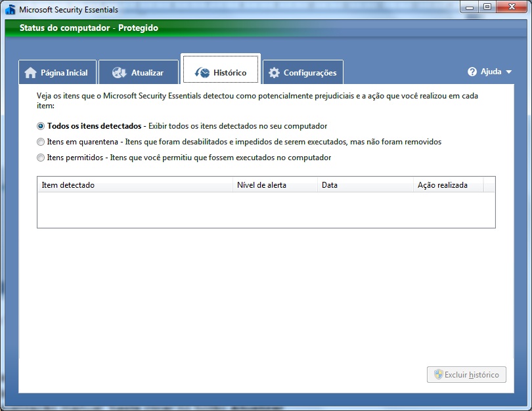
Task: Go to the Configurações tab
Action: pyautogui.click(x=303, y=72)
